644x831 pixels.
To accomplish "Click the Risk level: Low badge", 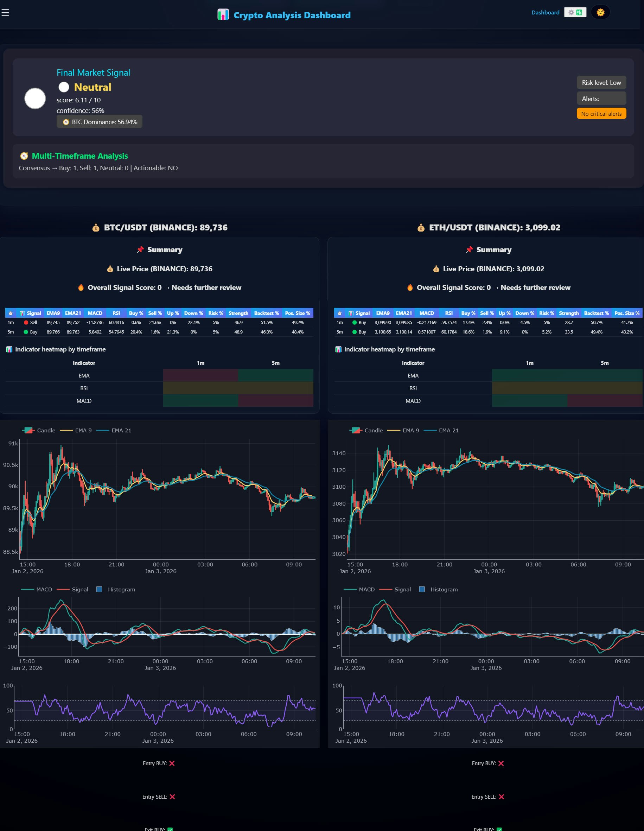I will (x=601, y=82).
